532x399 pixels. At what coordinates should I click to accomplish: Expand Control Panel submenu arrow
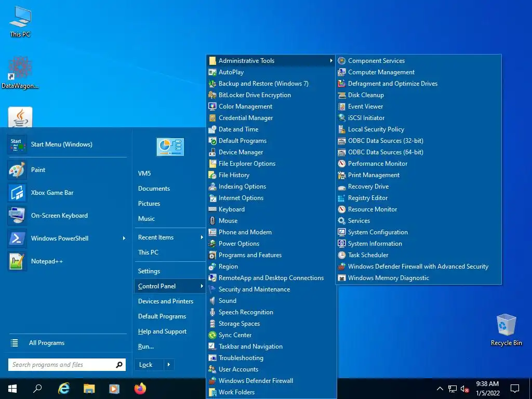point(202,286)
